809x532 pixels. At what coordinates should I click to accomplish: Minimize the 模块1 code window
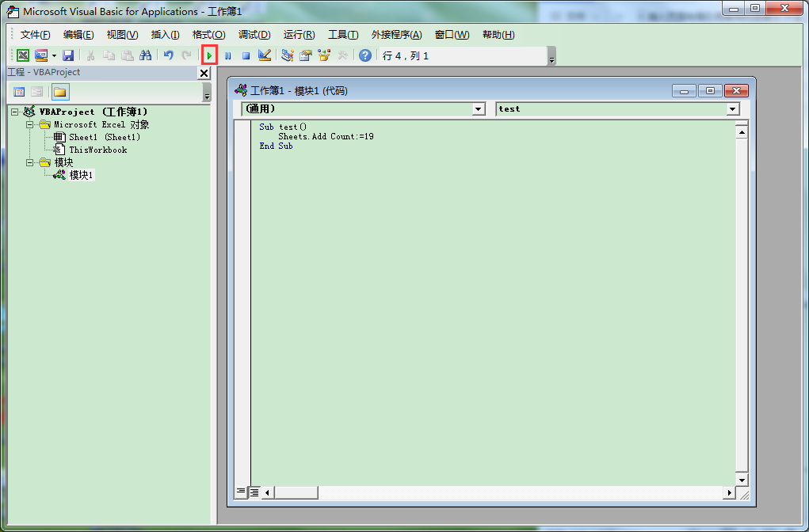pyautogui.click(x=684, y=91)
